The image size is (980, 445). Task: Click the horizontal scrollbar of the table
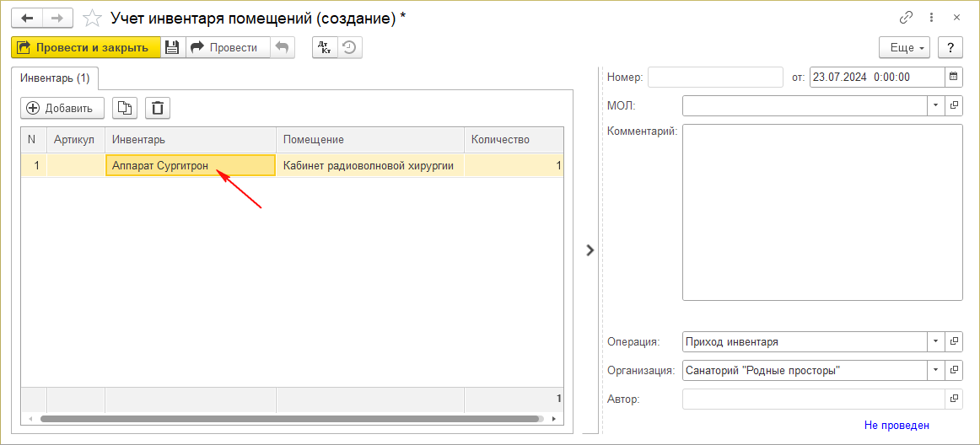[x=288, y=419]
